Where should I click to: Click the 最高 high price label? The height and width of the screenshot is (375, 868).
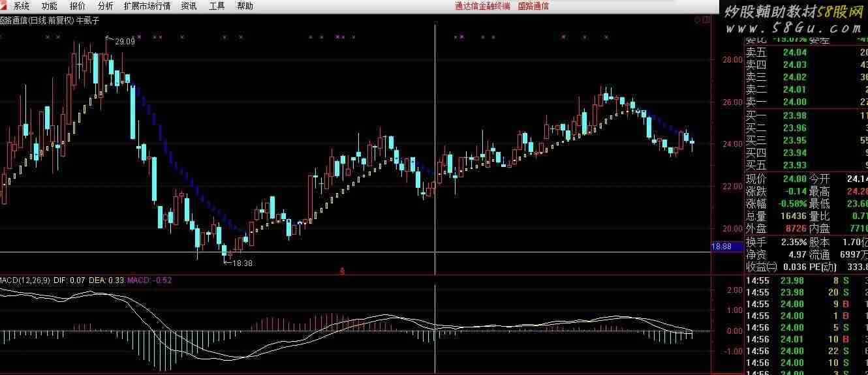click(820, 191)
